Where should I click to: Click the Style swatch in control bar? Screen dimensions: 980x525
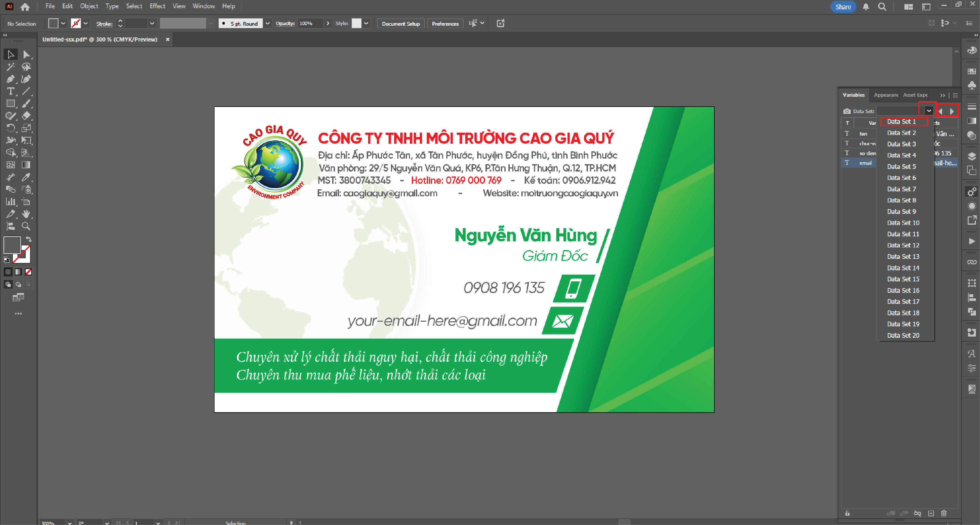(356, 23)
